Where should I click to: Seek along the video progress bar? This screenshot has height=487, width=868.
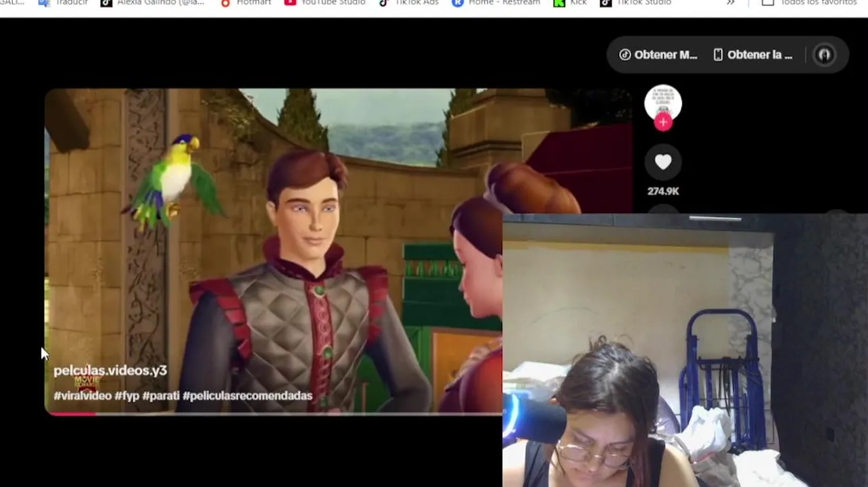pos(274,413)
